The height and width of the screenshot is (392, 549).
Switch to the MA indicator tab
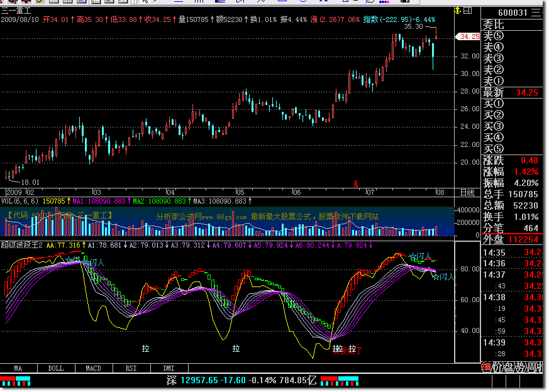[18, 368]
